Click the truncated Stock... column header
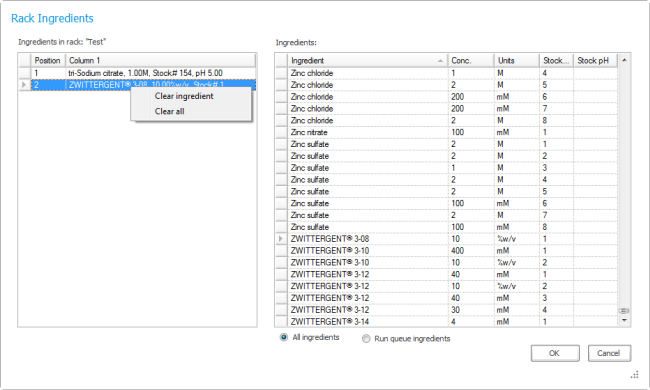Screen dimensions: 650x390 pos(556,61)
